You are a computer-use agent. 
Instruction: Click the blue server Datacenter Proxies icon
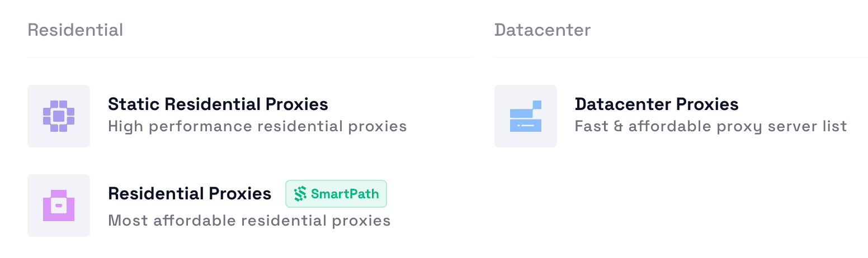tap(526, 116)
